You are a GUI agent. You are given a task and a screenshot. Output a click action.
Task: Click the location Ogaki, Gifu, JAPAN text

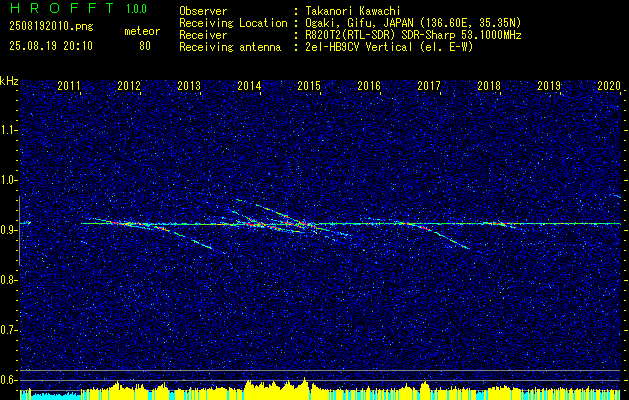click(x=414, y=23)
